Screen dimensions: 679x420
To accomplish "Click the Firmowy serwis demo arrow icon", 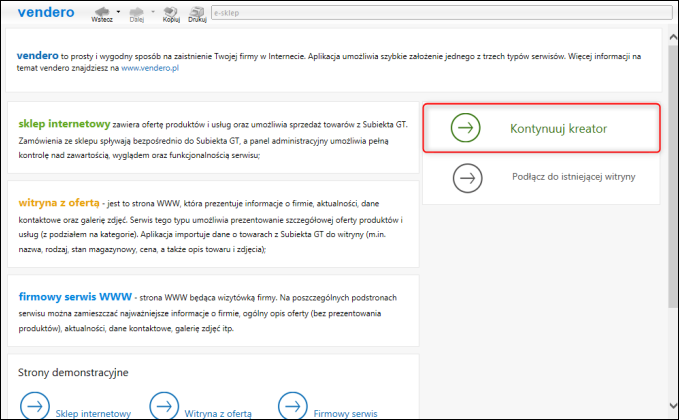I will (x=293, y=406).
